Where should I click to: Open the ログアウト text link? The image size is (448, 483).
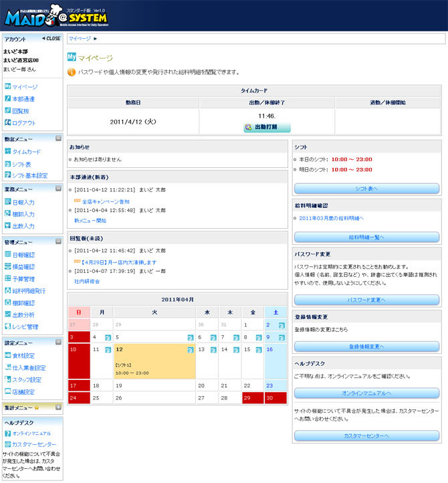[24, 123]
